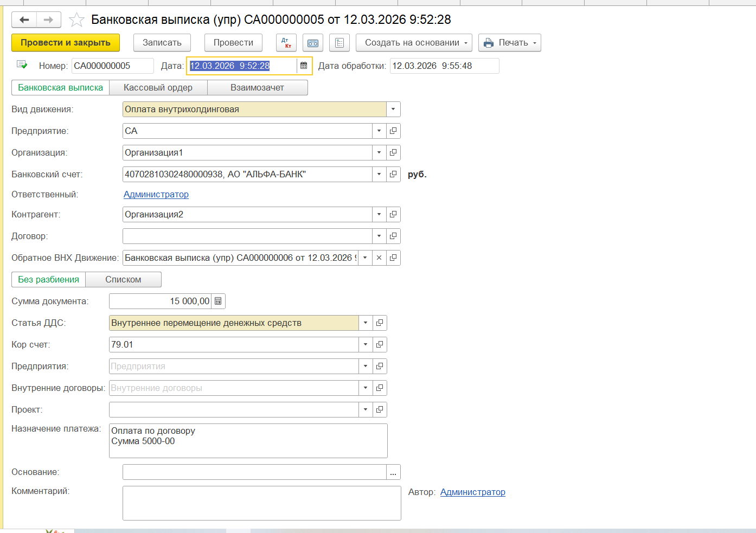Switch to the Банковская выписка tab
The height and width of the screenshot is (533, 756).
(x=60, y=87)
